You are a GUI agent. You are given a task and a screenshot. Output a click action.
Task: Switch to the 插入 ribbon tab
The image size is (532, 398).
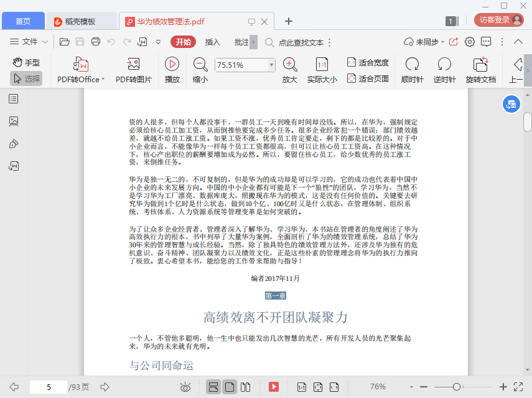tap(213, 42)
